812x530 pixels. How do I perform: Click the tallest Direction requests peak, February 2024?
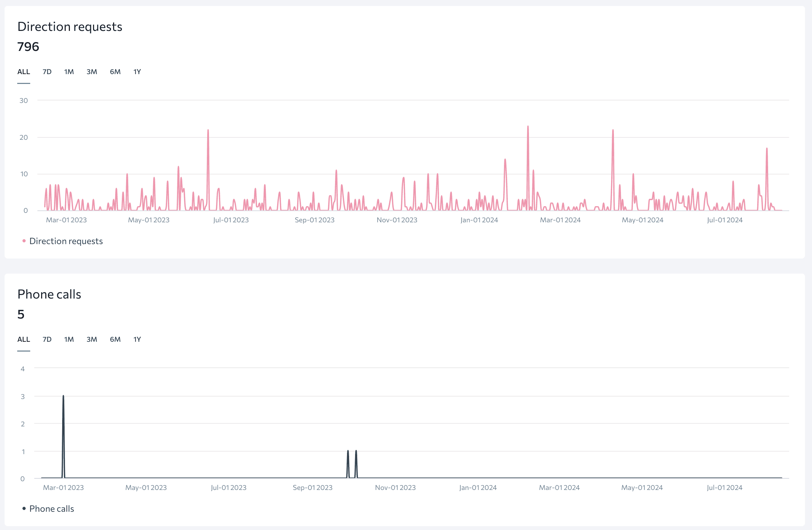point(528,126)
